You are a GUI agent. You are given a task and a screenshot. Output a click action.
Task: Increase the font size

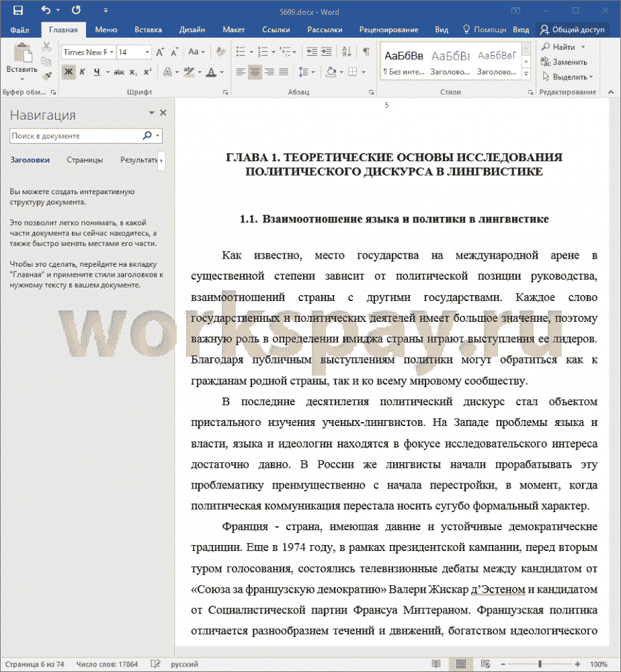(x=160, y=52)
